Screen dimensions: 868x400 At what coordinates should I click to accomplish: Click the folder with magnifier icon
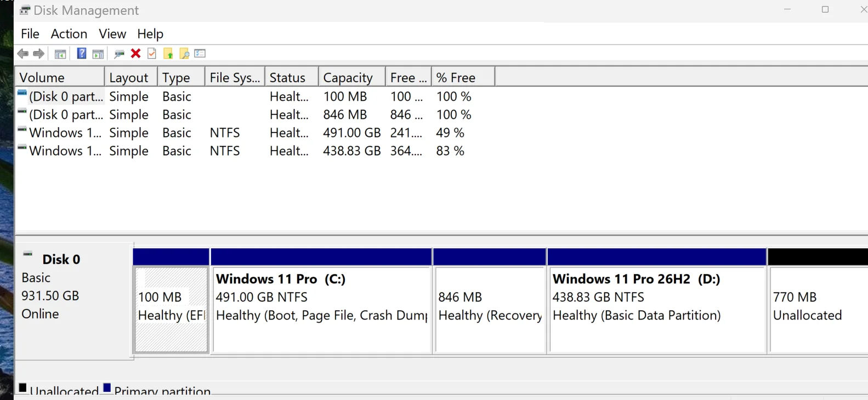184,54
